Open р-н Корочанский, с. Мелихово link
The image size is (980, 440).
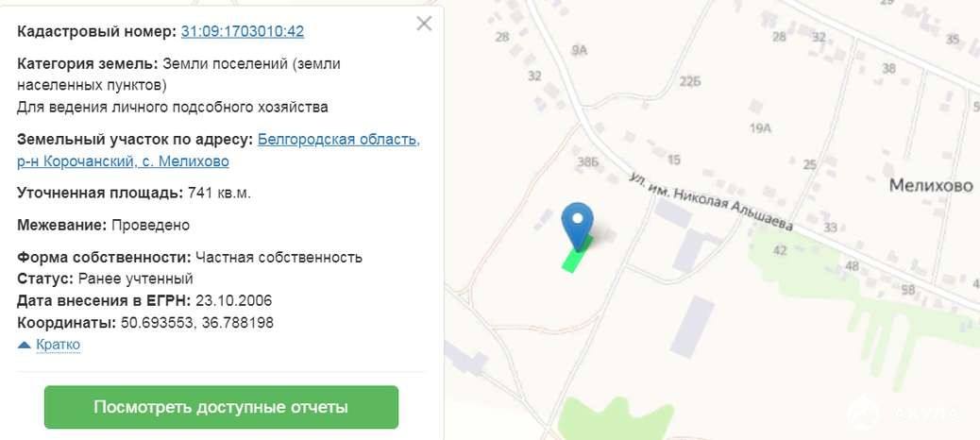click(x=123, y=161)
